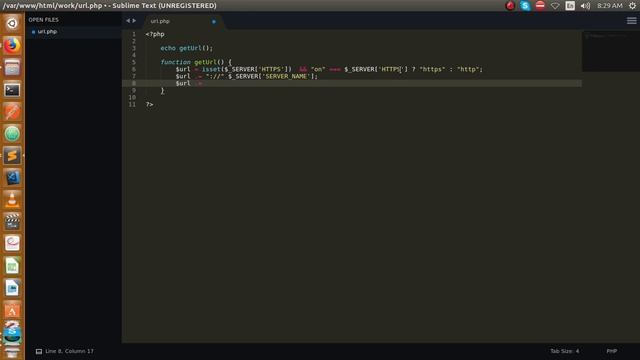The height and width of the screenshot is (360, 640).
Task: Click the Skype tray indicator
Action: pyautogui.click(x=525, y=6)
